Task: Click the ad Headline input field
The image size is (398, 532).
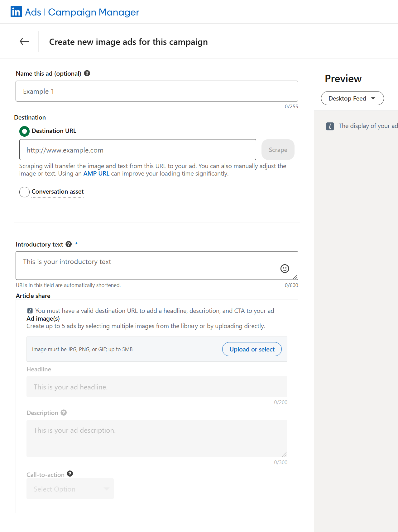Action: click(157, 387)
